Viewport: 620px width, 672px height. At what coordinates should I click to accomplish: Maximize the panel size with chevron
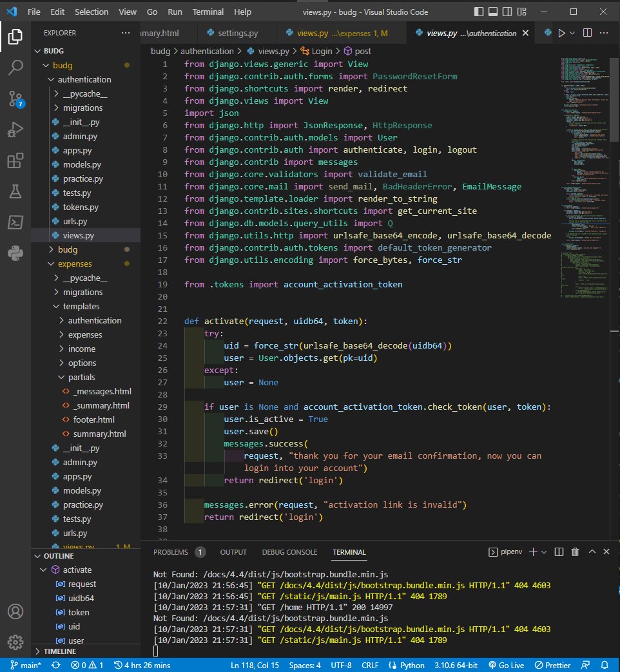[592, 552]
